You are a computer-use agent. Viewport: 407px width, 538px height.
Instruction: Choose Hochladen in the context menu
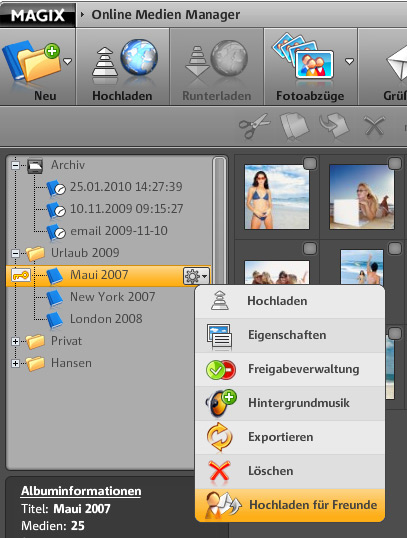(290, 301)
